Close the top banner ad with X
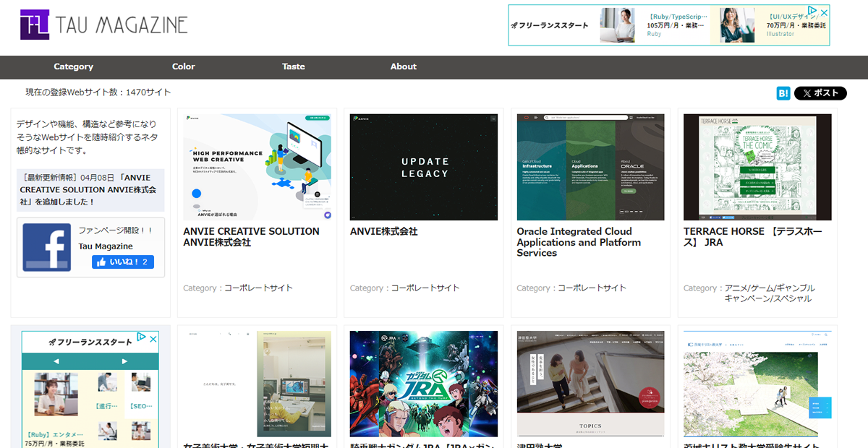Image resolution: width=868 pixels, height=448 pixels. pyautogui.click(x=823, y=12)
